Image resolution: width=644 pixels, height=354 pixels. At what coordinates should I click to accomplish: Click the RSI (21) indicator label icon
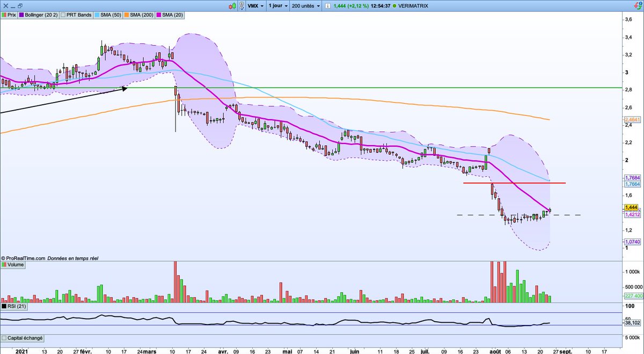pyautogui.click(x=5, y=306)
